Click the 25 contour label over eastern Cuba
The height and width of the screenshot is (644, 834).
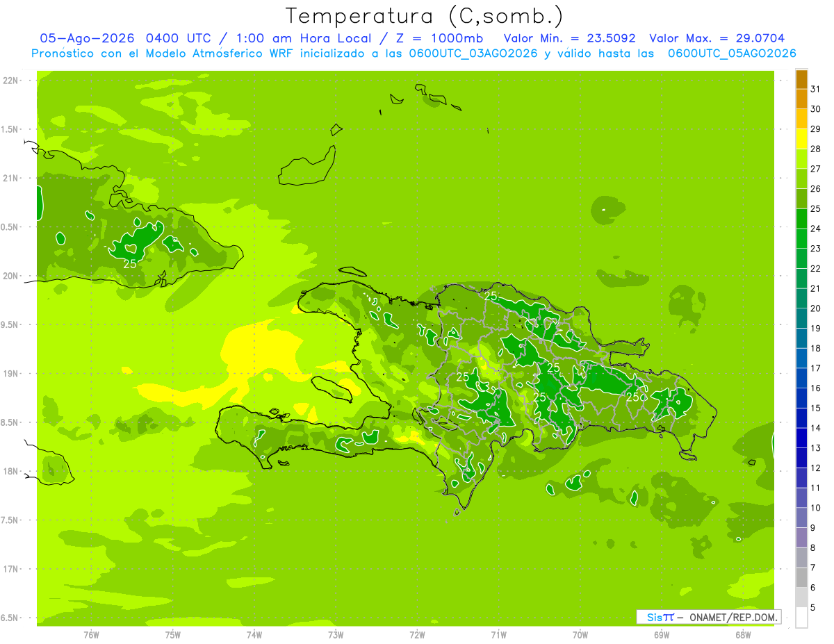click(x=130, y=264)
